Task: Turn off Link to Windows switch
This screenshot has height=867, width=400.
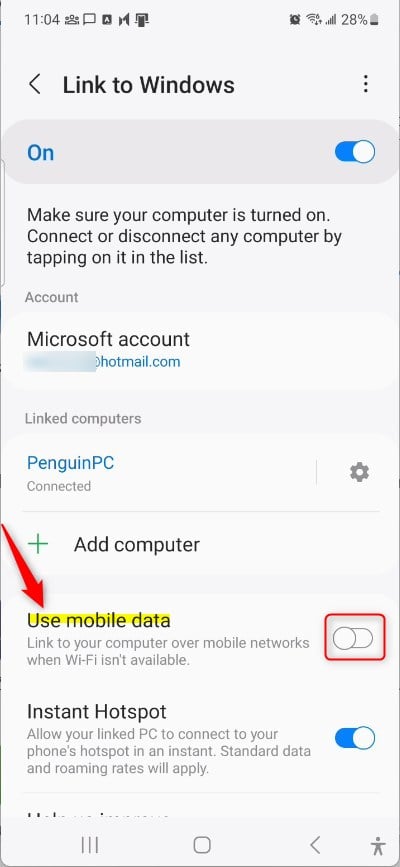Action: click(x=355, y=152)
